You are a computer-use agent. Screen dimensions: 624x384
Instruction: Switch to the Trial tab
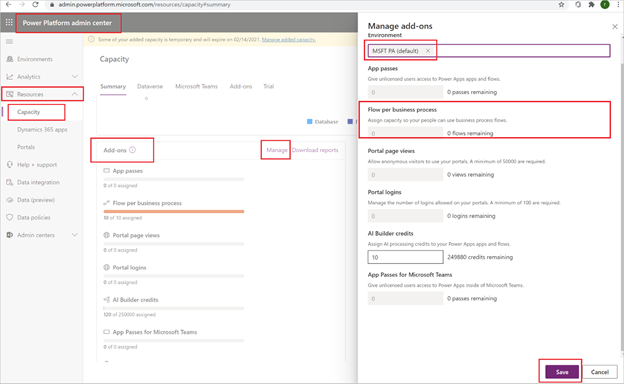point(269,86)
